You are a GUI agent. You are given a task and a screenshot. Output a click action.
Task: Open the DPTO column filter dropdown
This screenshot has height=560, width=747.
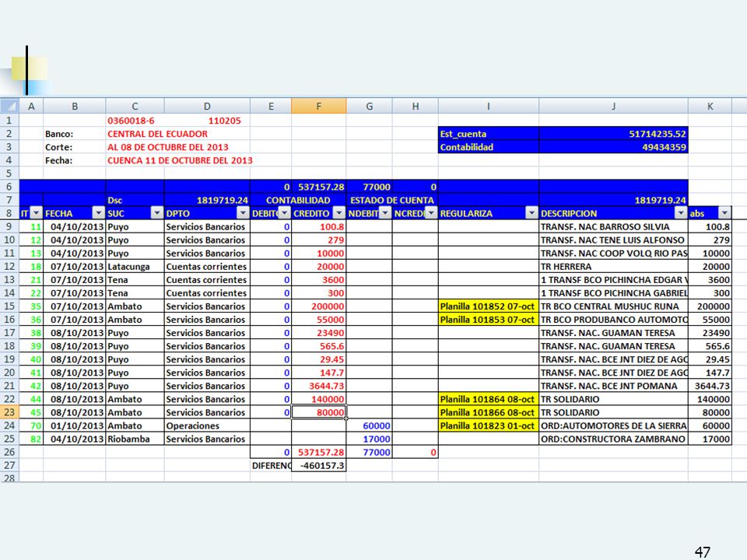click(x=243, y=213)
